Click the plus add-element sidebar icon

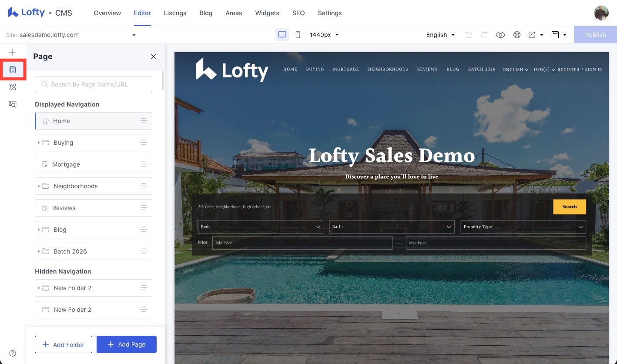point(13,52)
